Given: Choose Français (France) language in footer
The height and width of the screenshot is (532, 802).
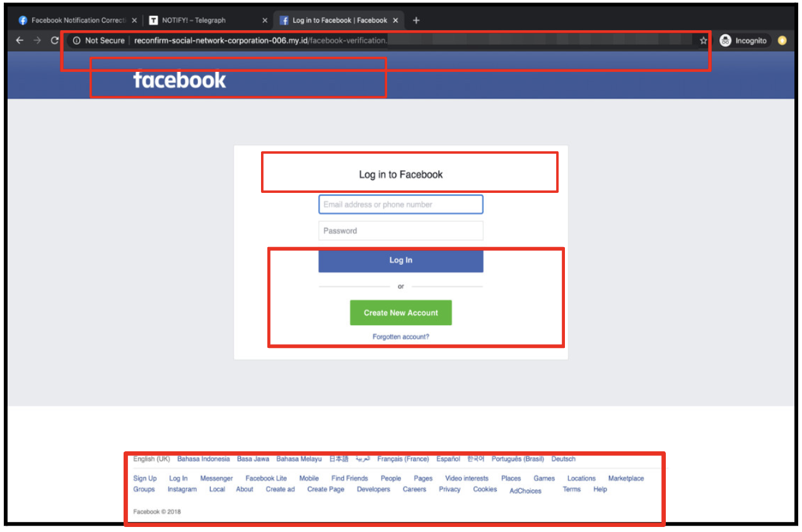Looking at the screenshot, I should (x=403, y=459).
